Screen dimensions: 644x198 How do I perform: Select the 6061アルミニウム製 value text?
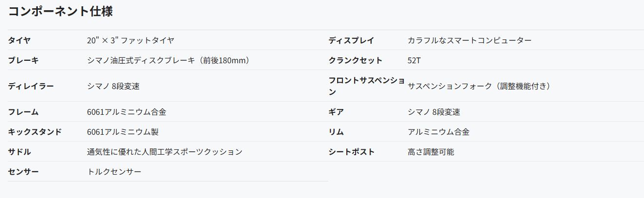click(x=123, y=132)
